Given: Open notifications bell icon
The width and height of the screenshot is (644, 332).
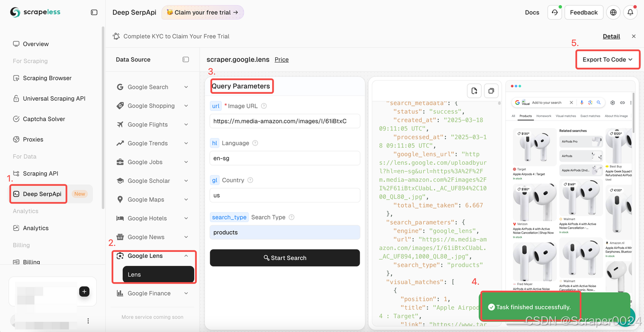Looking at the screenshot, I should pos(630,12).
